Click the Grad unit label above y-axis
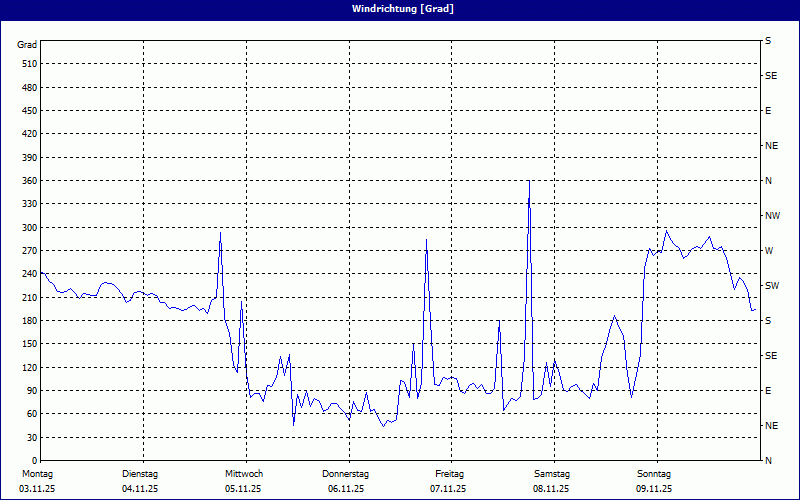Viewport: 800px width, 500px height. click(x=27, y=45)
